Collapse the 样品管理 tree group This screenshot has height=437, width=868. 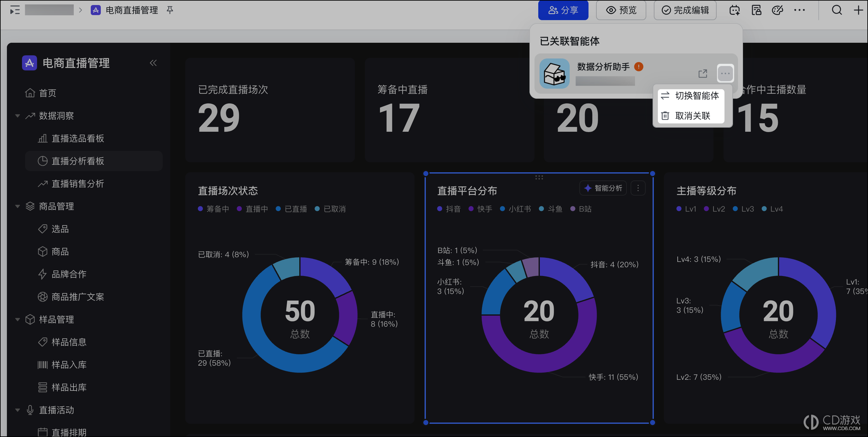[x=18, y=319]
